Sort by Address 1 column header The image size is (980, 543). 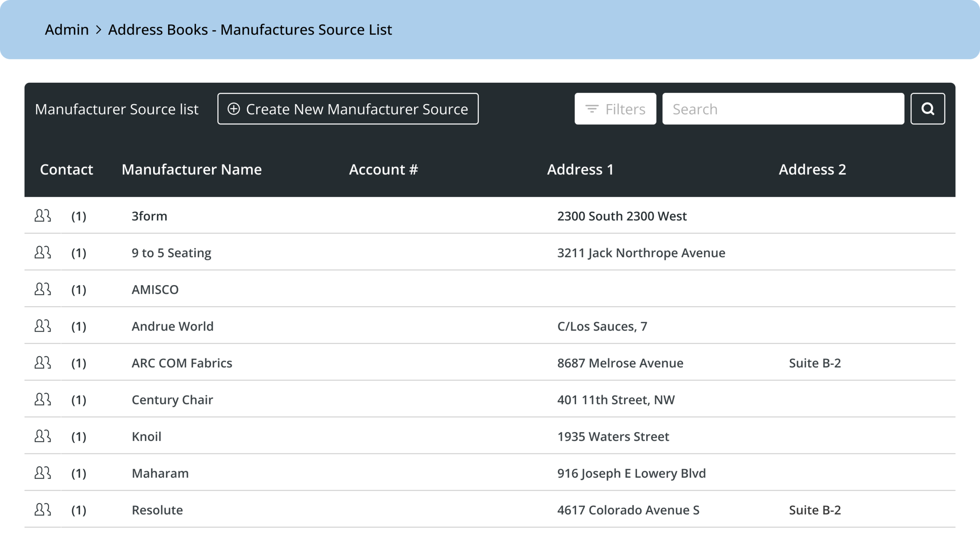click(580, 169)
